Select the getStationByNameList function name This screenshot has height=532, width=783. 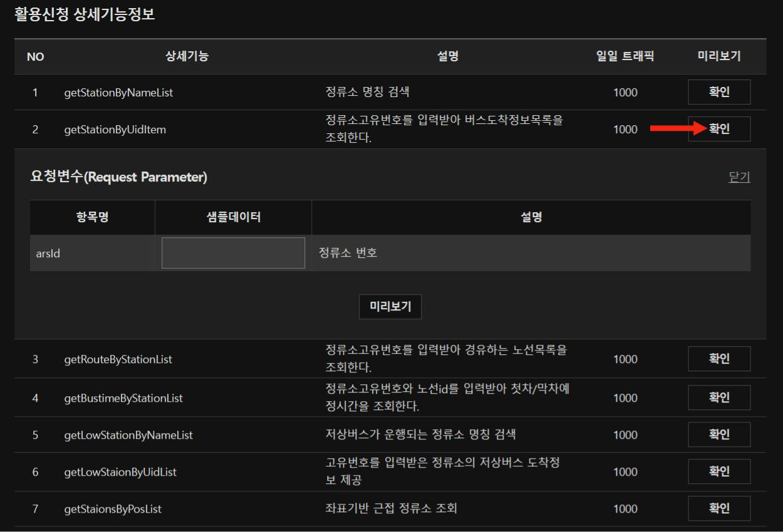coord(118,93)
